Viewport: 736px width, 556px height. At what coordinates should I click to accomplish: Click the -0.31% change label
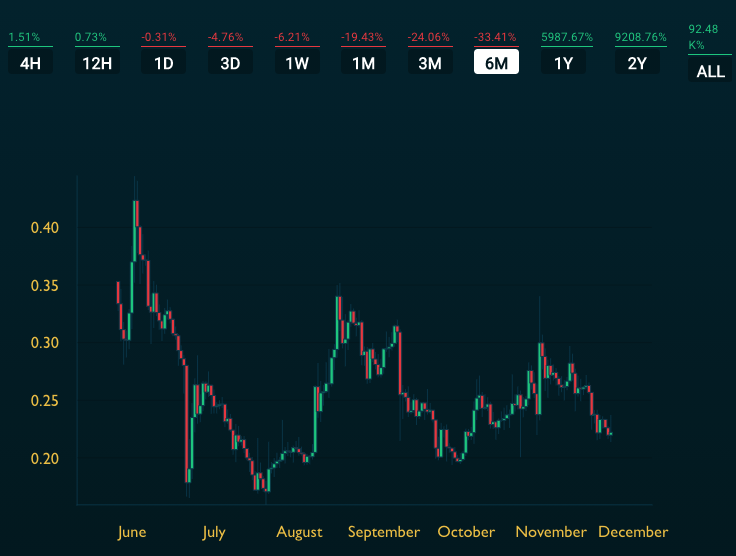[x=159, y=37]
